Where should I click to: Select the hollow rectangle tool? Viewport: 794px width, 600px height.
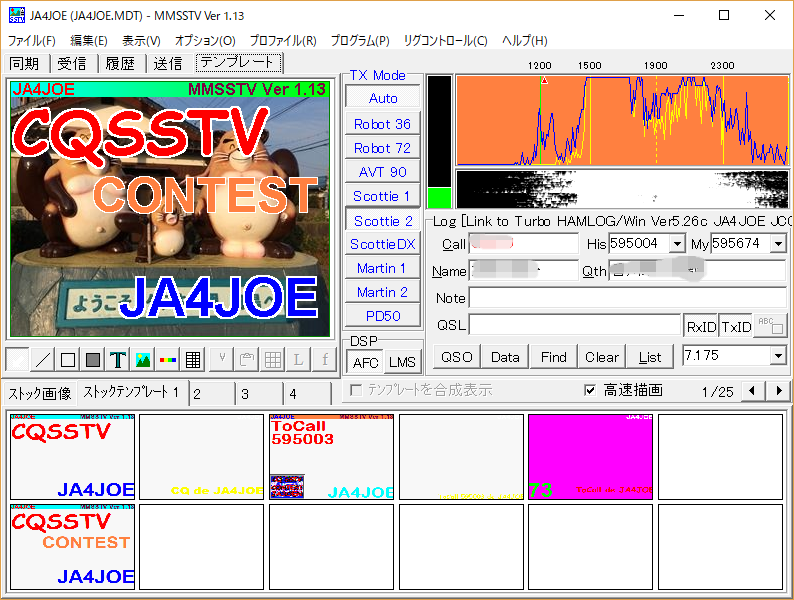tap(68, 360)
